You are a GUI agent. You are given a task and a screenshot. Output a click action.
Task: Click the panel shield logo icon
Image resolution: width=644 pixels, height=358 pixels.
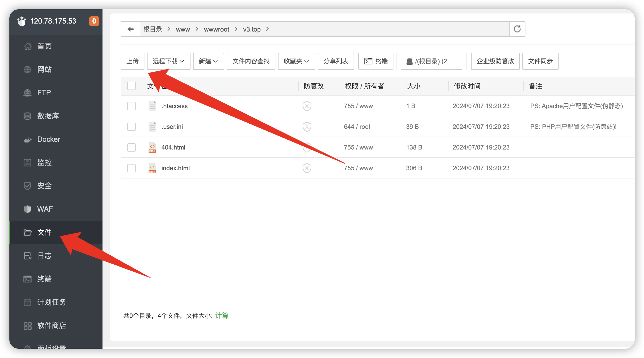(22, 21)
